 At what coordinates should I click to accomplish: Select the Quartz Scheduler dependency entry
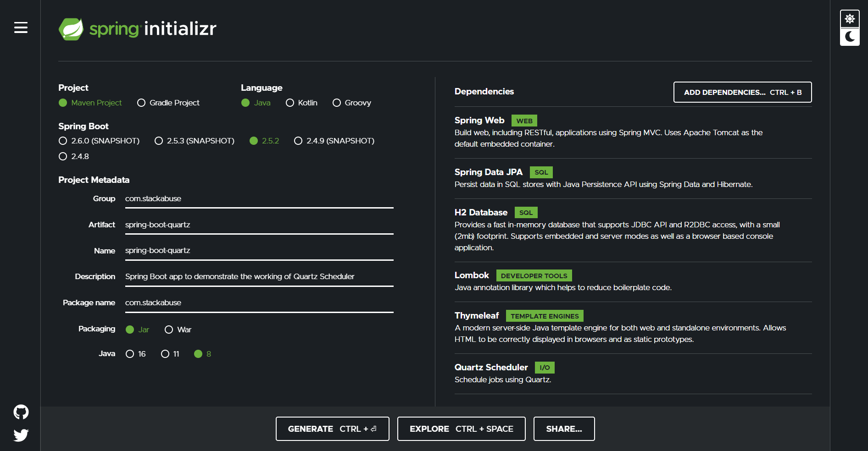[633, 374]
